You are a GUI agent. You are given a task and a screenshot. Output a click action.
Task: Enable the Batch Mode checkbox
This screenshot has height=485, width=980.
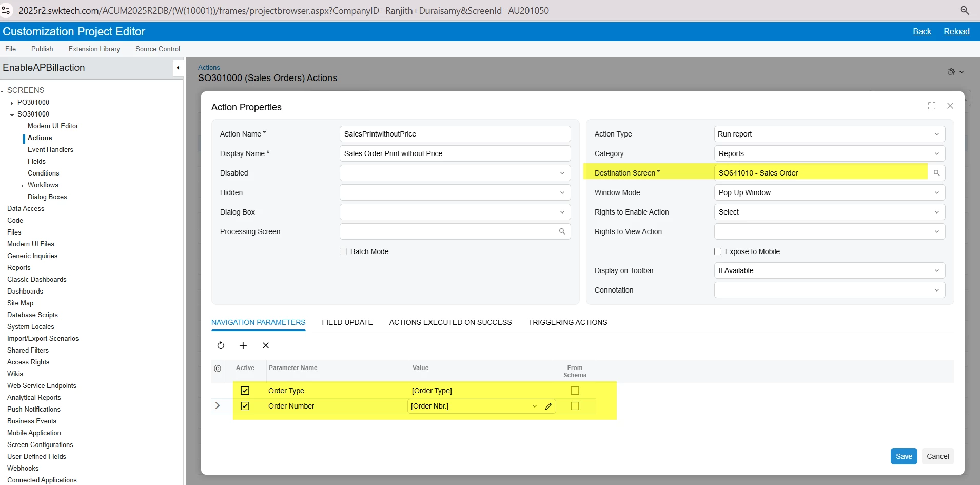pos(343,251)
